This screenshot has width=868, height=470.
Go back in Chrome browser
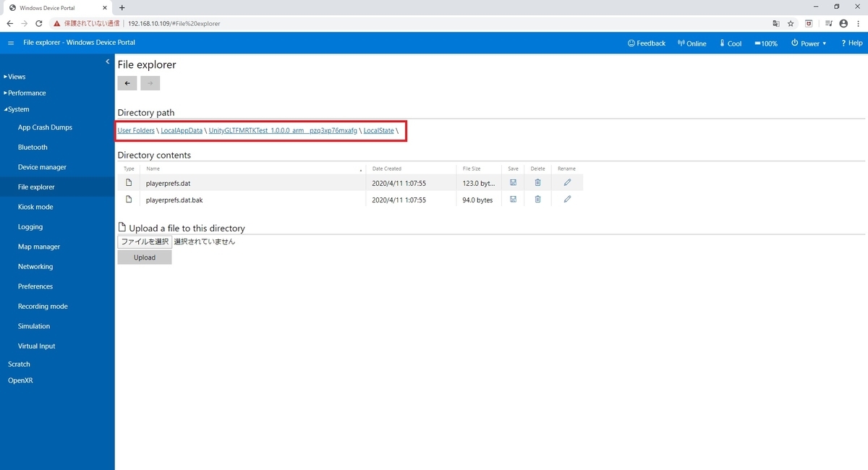9,23
